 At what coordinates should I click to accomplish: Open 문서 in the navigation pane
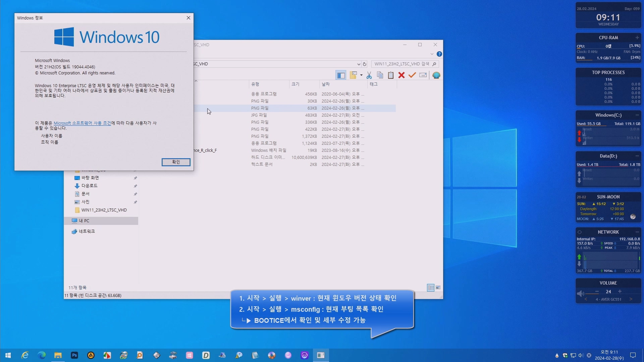click(85, 194)
